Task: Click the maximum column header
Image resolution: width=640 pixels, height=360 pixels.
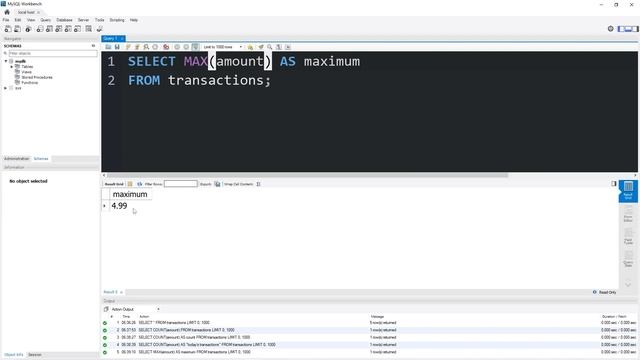Action: click(130, 194)
